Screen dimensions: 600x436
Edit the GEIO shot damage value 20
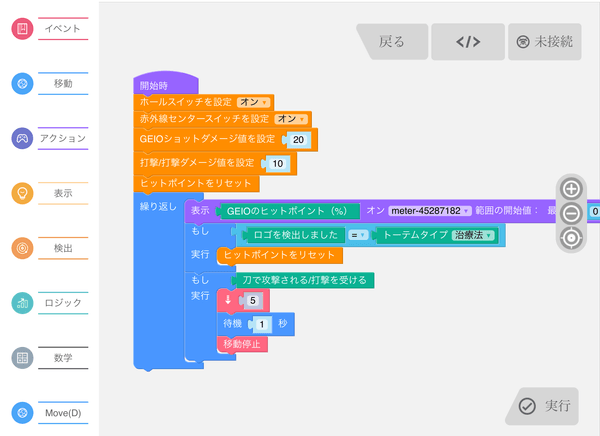[298, 140]
